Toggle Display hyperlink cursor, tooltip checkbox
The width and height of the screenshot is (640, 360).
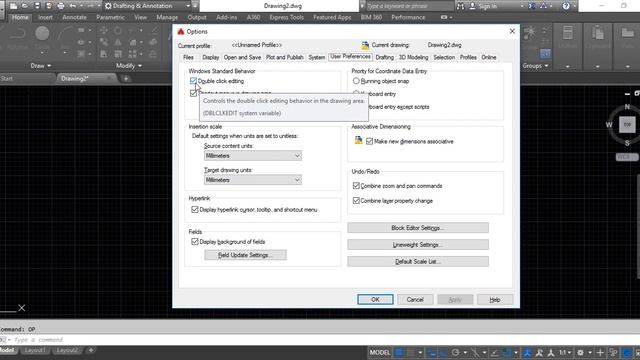(195, 209)
